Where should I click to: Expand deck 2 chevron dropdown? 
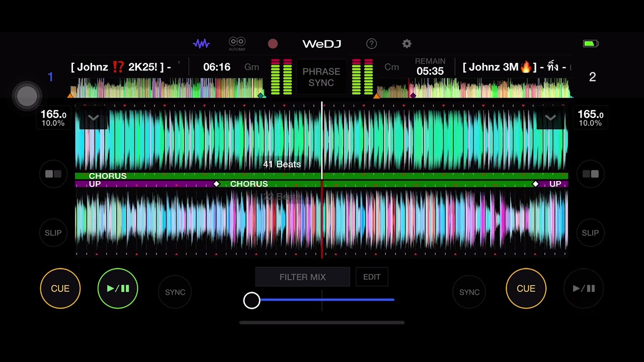(x=550, y=118)
